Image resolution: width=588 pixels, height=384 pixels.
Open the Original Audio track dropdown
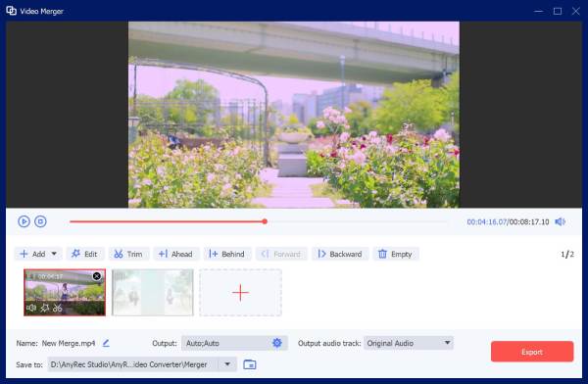pos(409,343)
